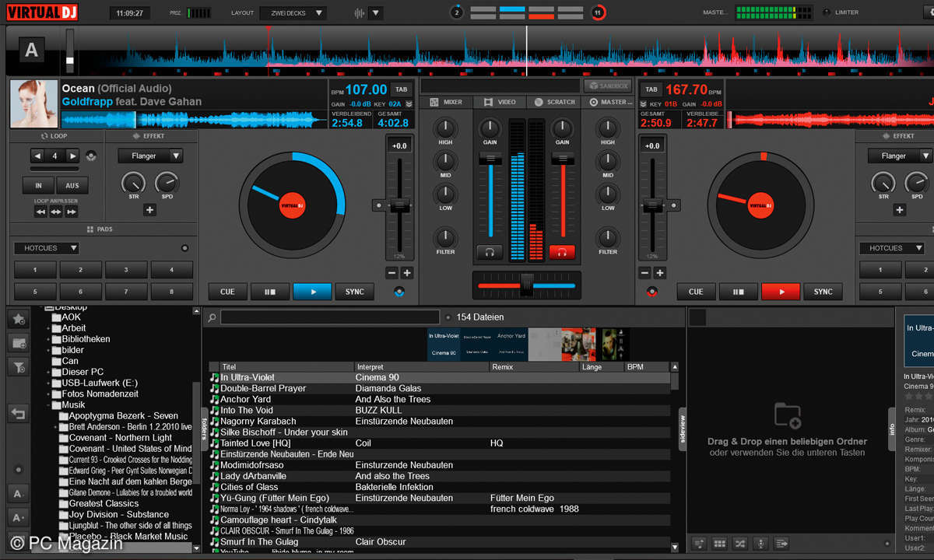
Task: Open the waveform display options icon
Action: click(360, 12)
